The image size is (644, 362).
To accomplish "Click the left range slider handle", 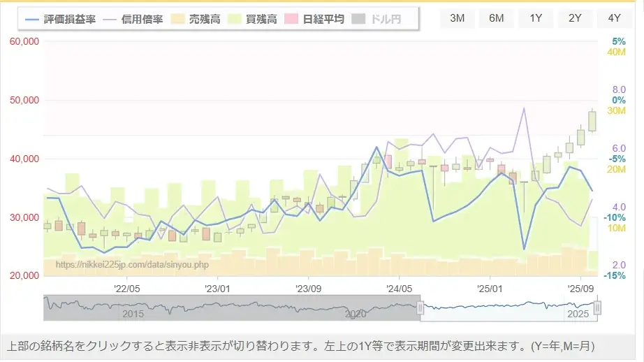I will (x=420, y=307).
